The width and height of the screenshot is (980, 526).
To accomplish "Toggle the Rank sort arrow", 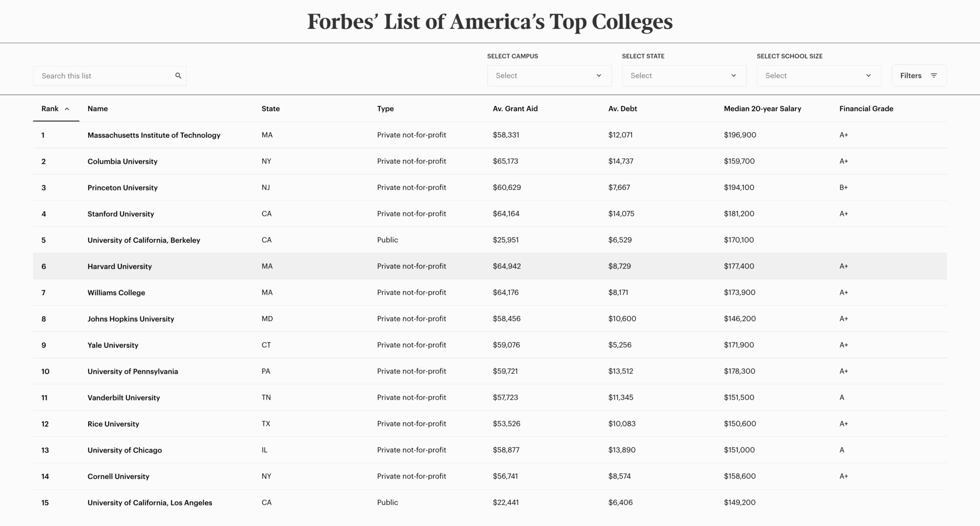I will 67,109.
